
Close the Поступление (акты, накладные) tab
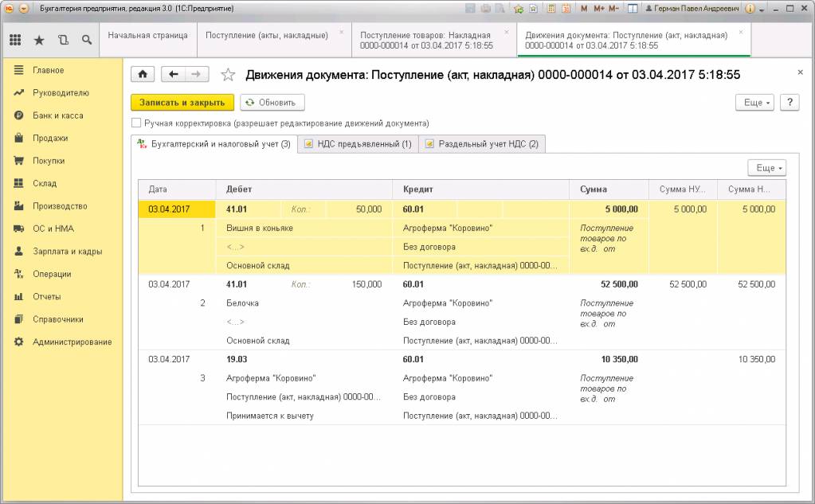coord(342,32)
